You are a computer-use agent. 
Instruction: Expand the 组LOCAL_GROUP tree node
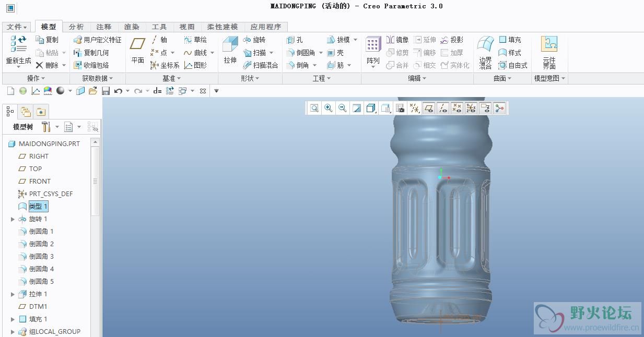pyautogui.click(x=13, y=332)
